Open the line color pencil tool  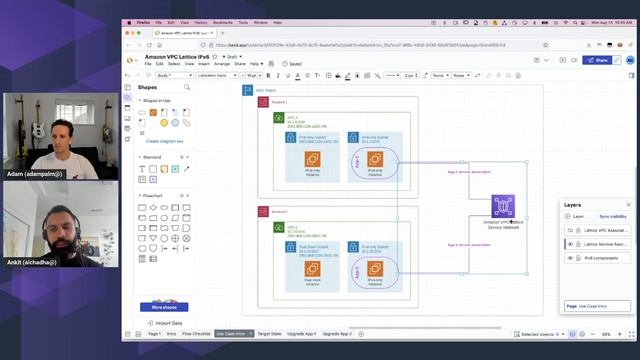click(x=347, y=76)
